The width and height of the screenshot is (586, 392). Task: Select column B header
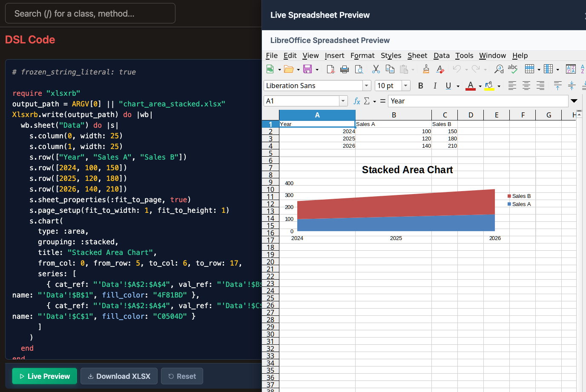(394, 115)
